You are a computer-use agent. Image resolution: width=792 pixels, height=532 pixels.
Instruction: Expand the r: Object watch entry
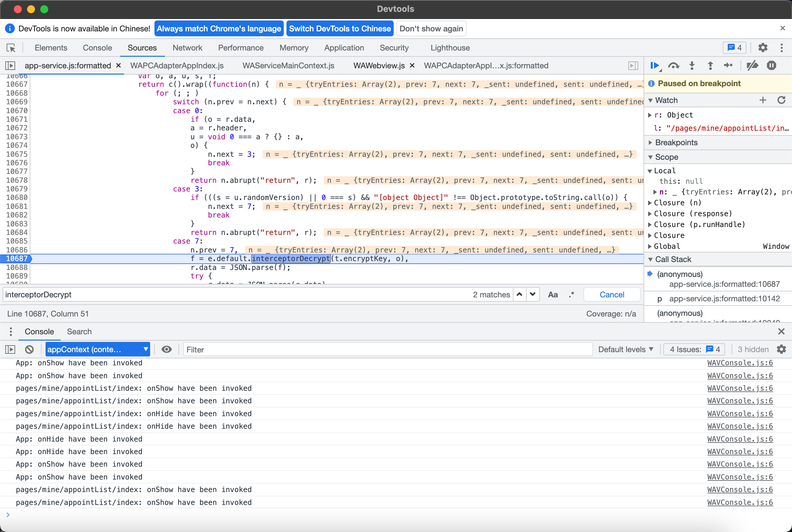click(x=649, y=115)
